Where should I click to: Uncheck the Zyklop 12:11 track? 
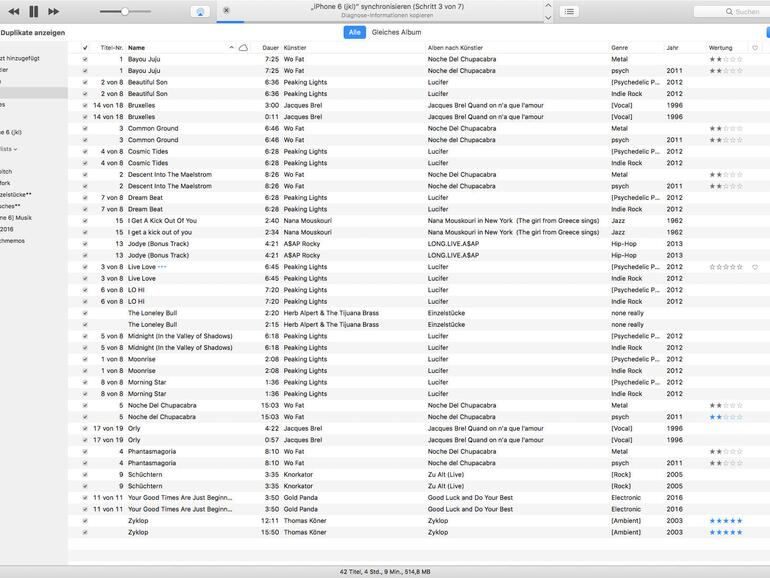pyautogui.click(x=85, y=521)
